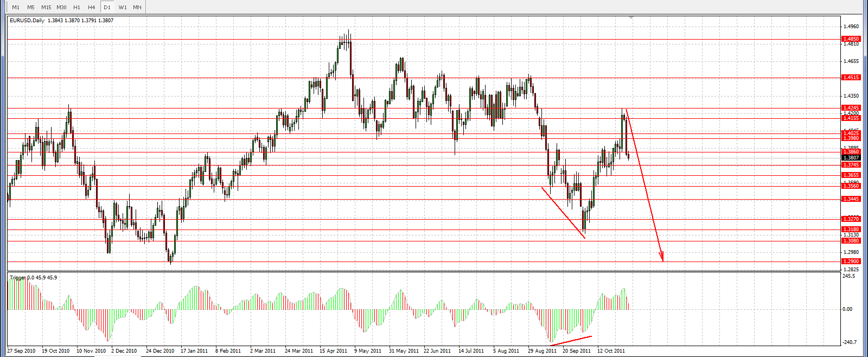Select the 1.3655 price level tag
868x357 pixels.
point(851,175)
